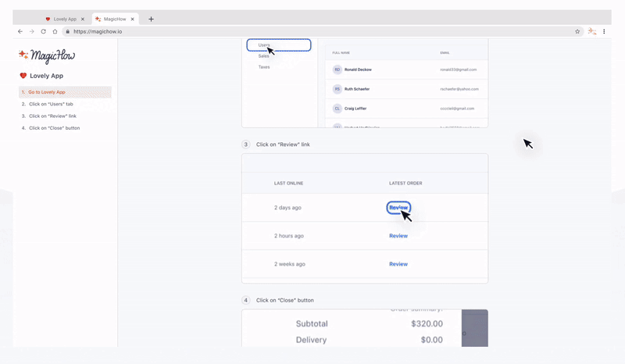Click the Lovely App title in sidebar
This screenshot has width=625, height=364.
tap(46, 76)
